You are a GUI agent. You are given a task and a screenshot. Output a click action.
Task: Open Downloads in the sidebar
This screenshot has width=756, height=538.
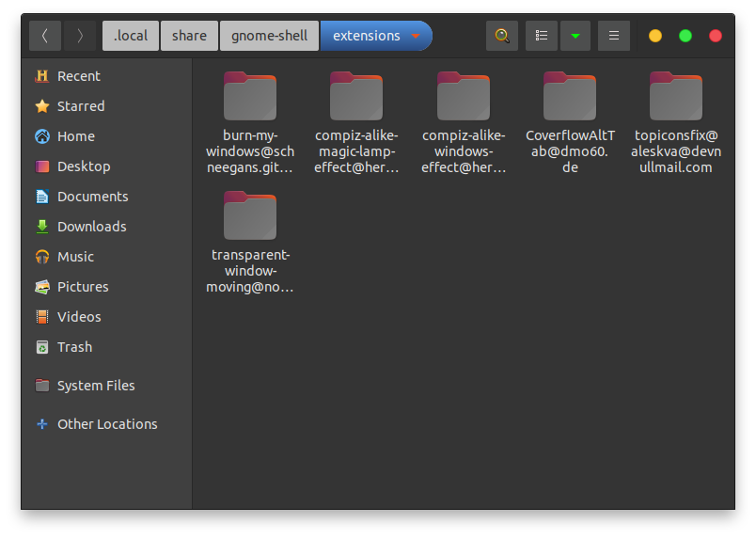pos(106,227)
